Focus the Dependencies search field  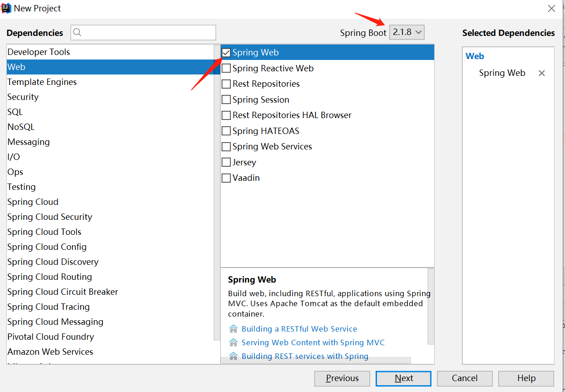point(143,32)
